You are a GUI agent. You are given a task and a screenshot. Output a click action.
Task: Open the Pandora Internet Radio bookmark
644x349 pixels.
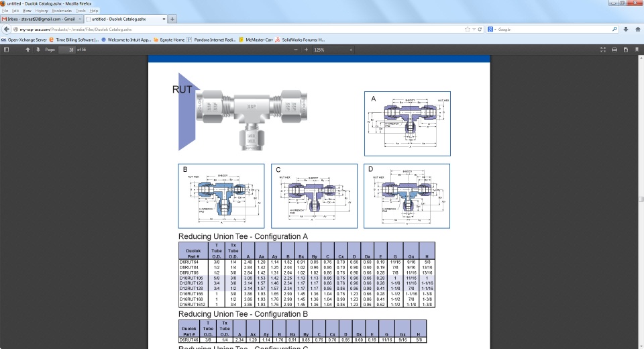tap(211, 40)
